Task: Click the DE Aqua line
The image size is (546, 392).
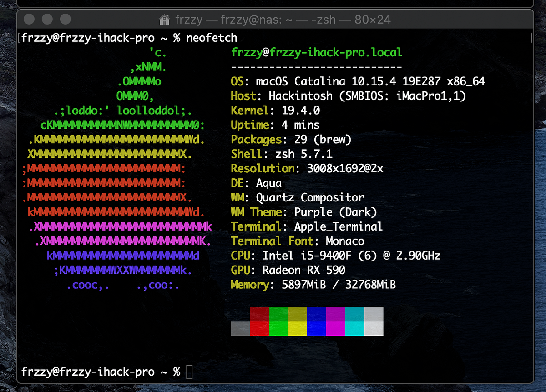Action: [x=256, y=183]
